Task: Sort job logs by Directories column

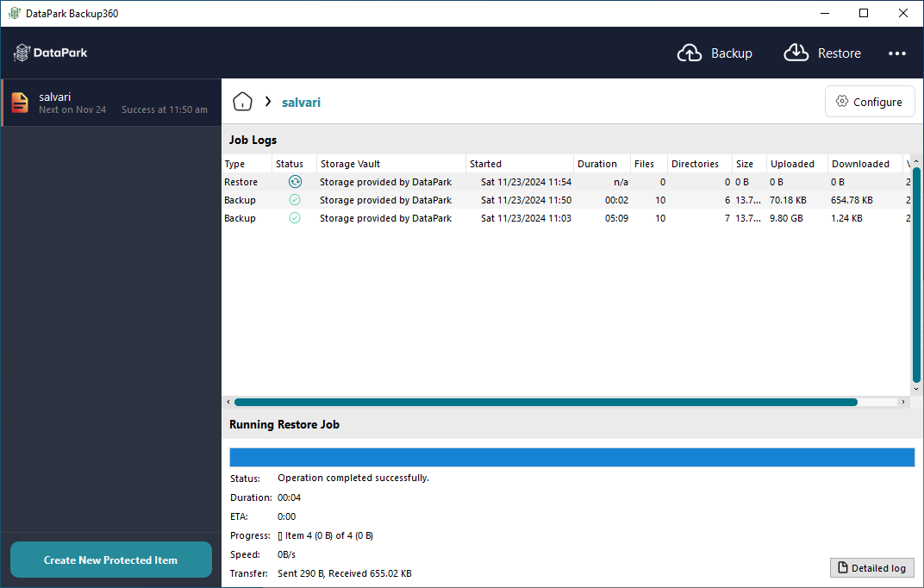Action: [x=700, y=164]
